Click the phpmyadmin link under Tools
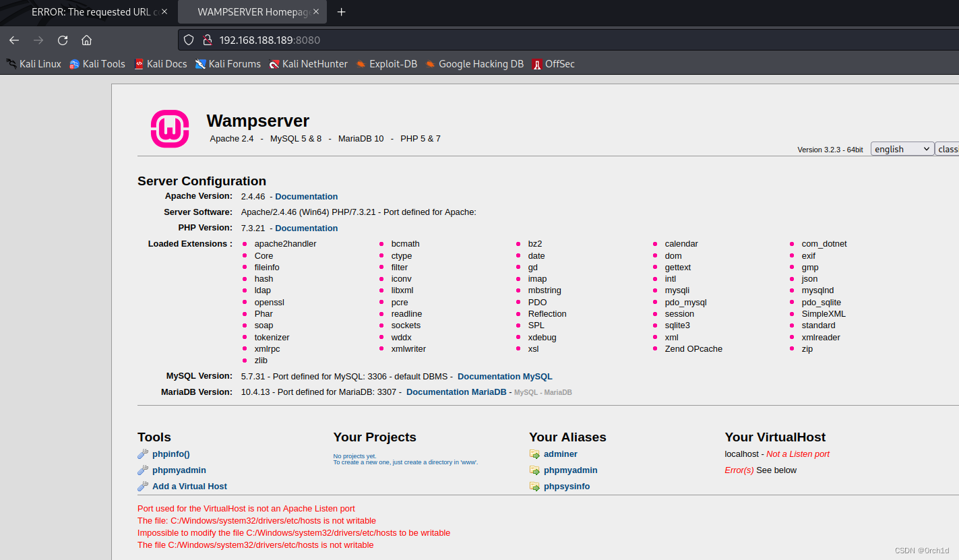The width and height of the screenshot is (959, 560). pyautogui.click(x=179, y=470)
